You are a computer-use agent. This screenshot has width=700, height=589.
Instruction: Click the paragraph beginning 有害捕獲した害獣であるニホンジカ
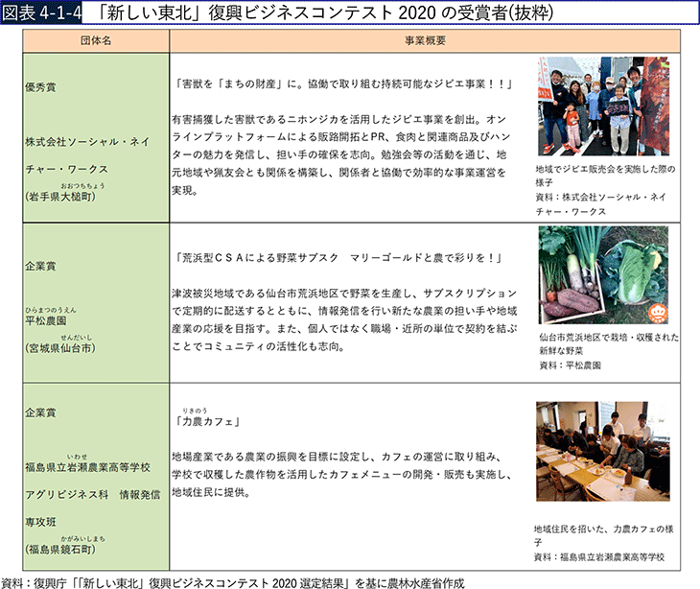341,154
